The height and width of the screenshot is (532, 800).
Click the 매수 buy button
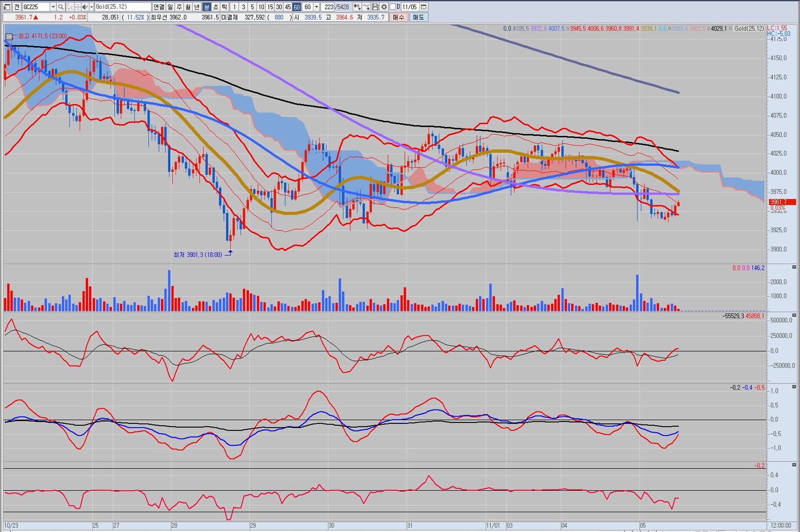coord(398,17)
